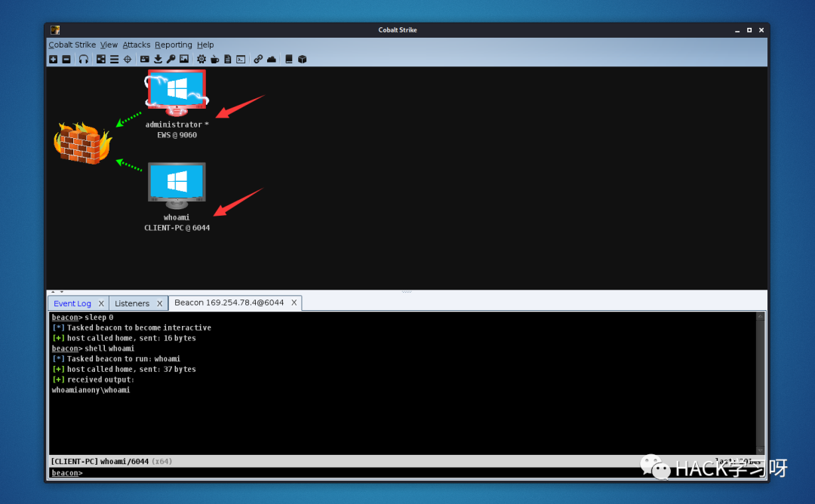Open the Cobalt Strike menu
The width and height of the screenshot is (815, 504).
[x=72, y=45]
